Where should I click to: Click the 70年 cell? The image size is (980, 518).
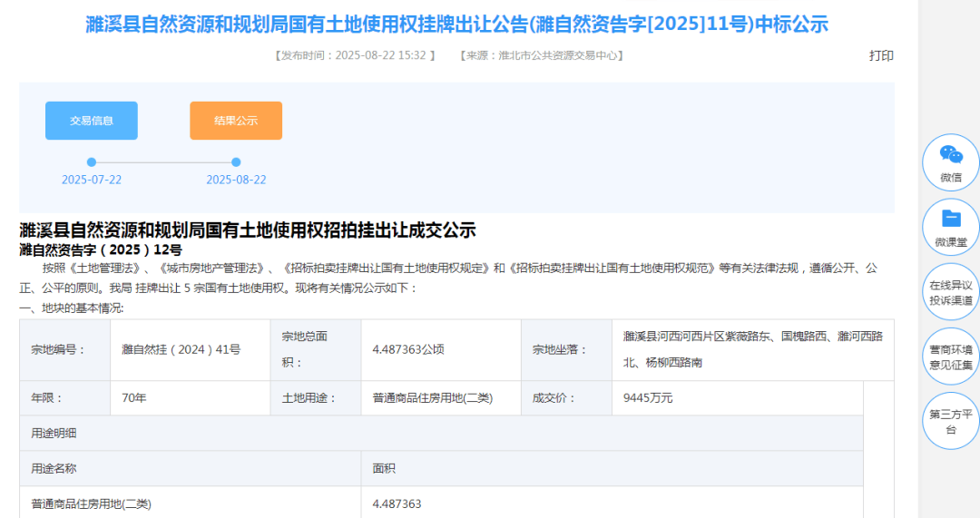190,398
